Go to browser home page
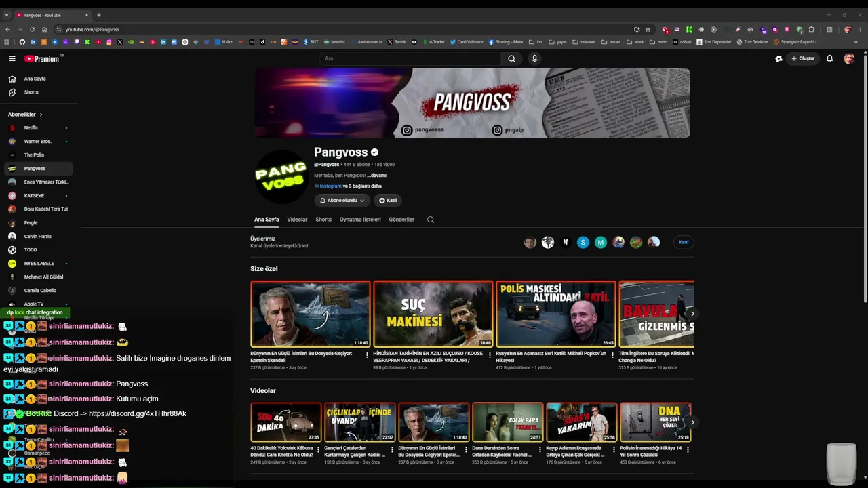868x488 pixels. 44,30
